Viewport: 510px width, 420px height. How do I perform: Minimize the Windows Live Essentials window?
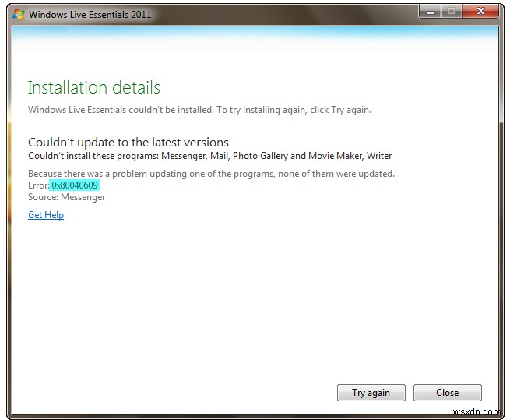(431, 12)
